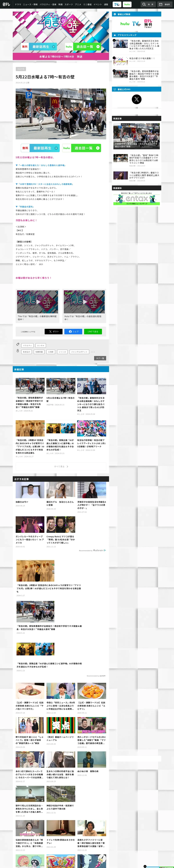
Task: Click 過去話一覧 button below the article photo
Action: pos(81,148)
